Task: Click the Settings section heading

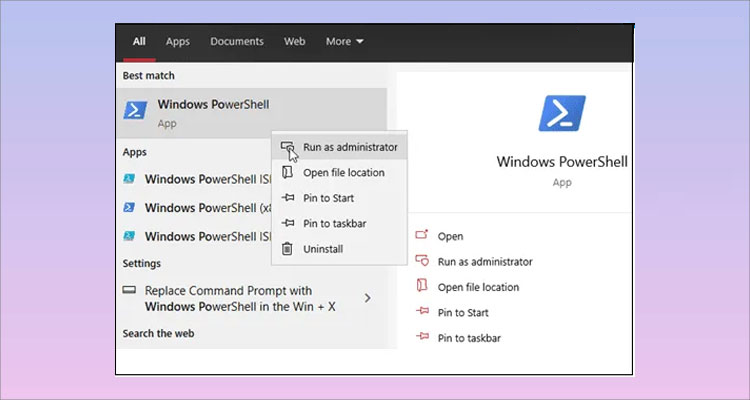Action: [x=142, y=264]
